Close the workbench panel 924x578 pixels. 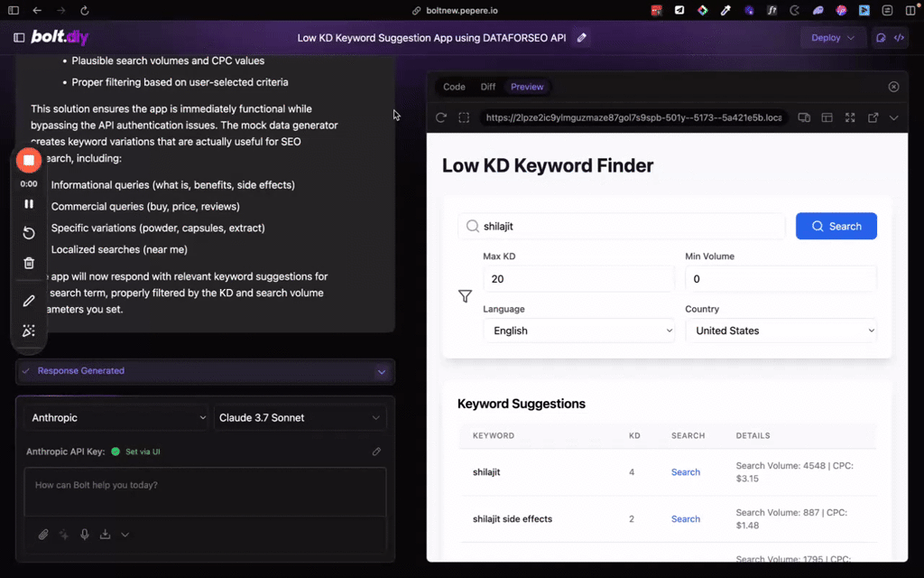[x=893, y=87]
